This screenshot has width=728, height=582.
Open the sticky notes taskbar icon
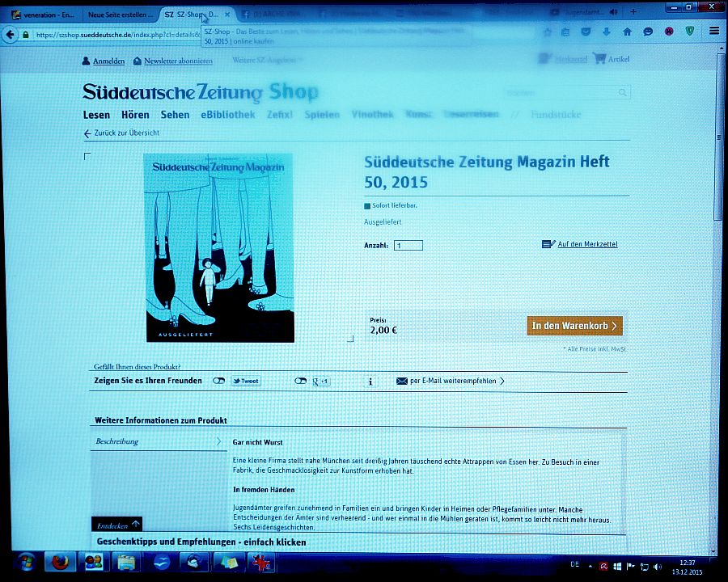click(x=228, y=563)
